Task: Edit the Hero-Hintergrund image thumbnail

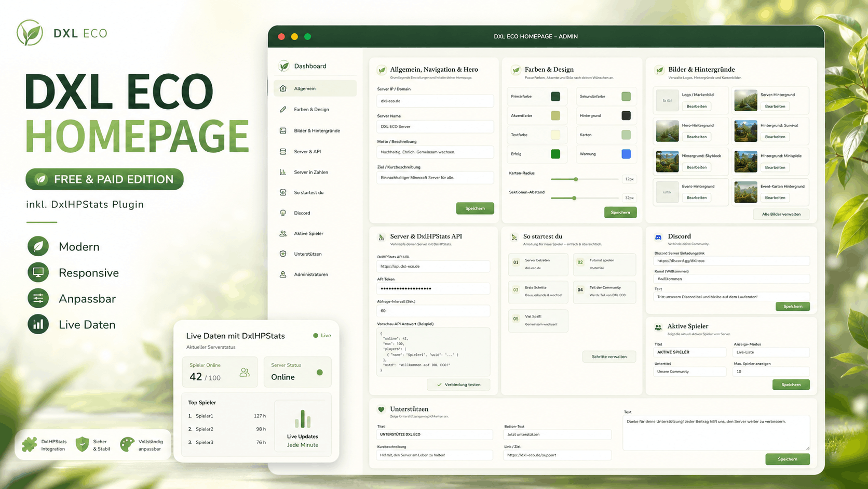Action: [x=667, y=131]
